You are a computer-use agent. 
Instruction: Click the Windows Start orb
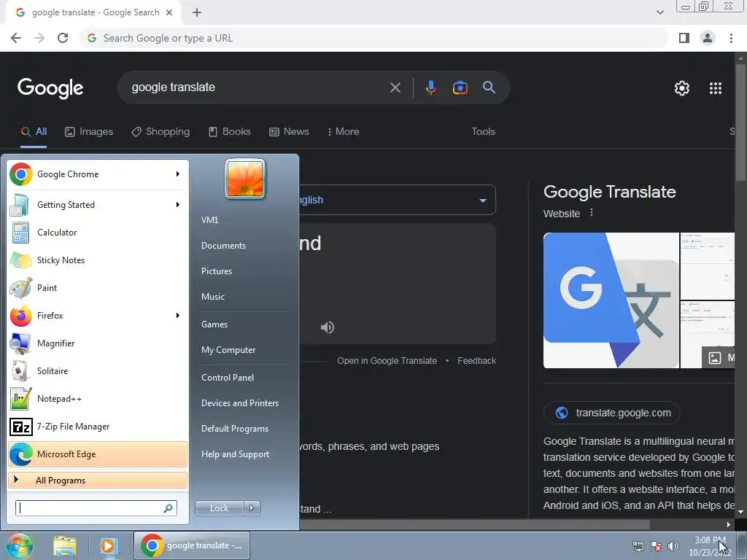pos(19,545)
